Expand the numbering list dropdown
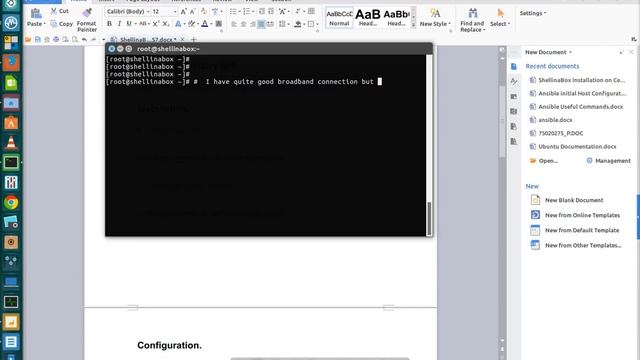 (x=253, y=11)
